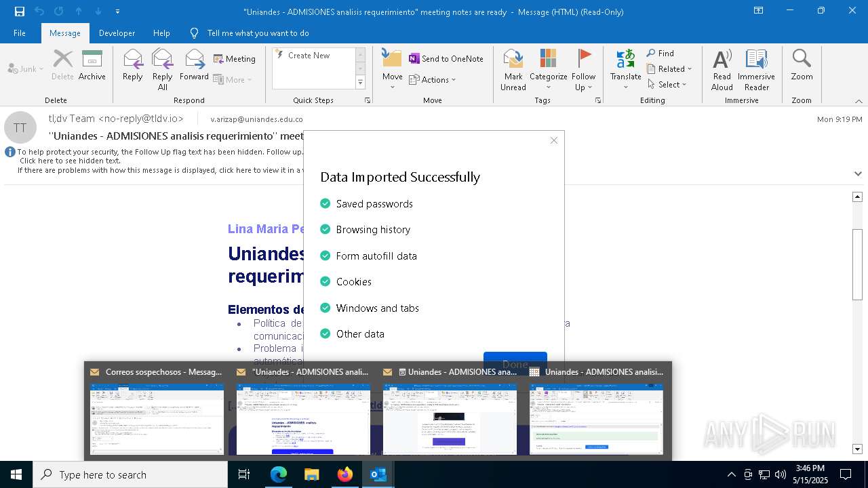Open the Actions dropdown
The height and width of the screenshot is (488, 868).
pyautogui.click(x=433, y=79)
